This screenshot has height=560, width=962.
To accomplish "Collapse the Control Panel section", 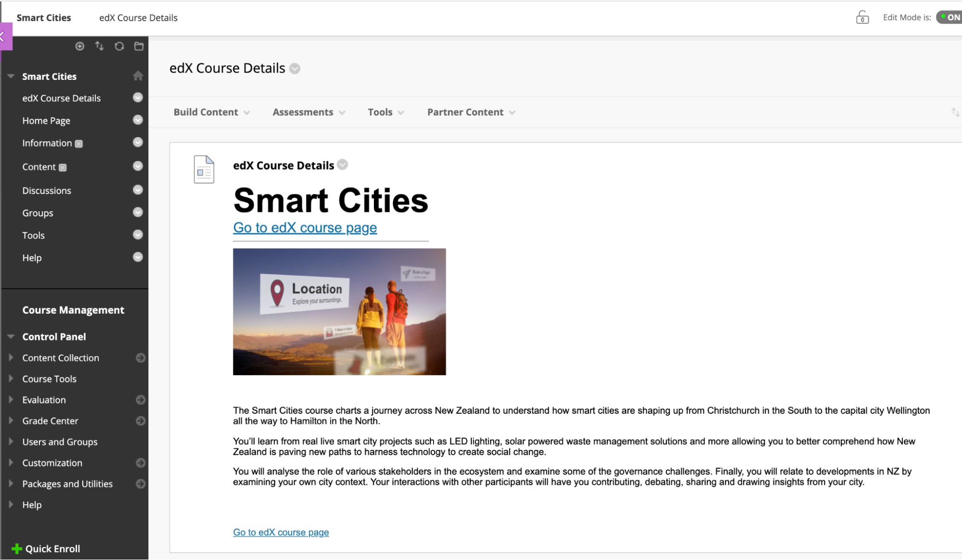I will [x=11, y=337].
